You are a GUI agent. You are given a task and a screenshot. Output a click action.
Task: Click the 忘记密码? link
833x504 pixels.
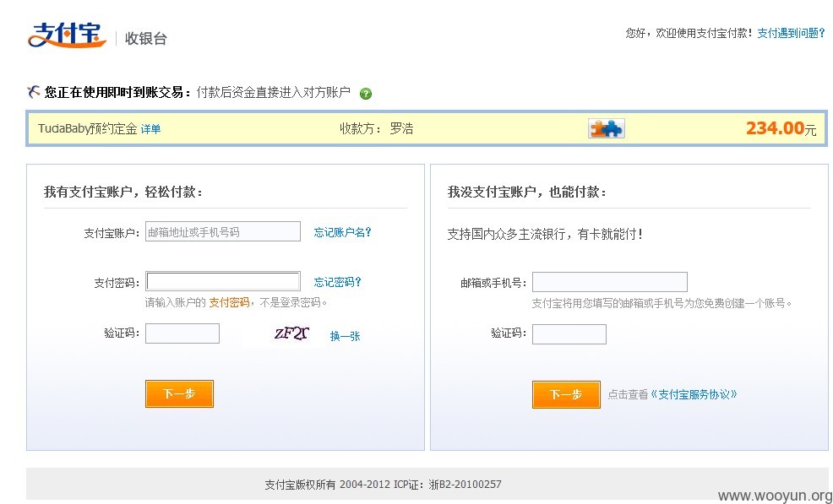point(337,282)
